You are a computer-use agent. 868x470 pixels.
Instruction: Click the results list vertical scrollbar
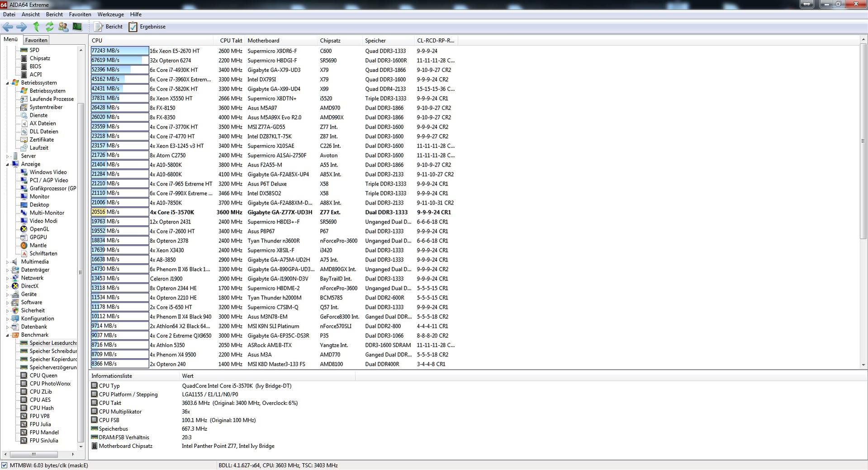coord(863,202)
